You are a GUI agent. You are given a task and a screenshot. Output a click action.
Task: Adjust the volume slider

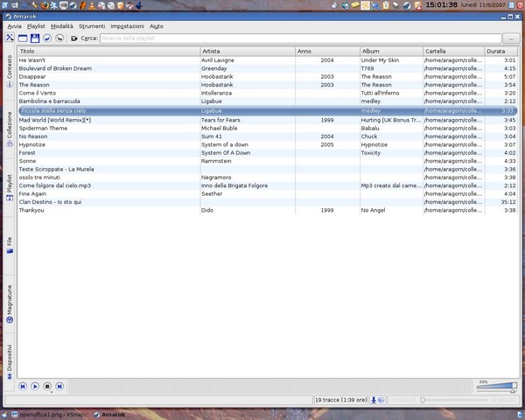click(497, 387)
